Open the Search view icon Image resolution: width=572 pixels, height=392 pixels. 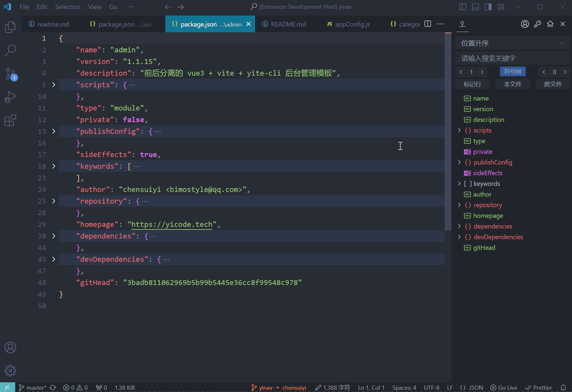pos(10,50)
